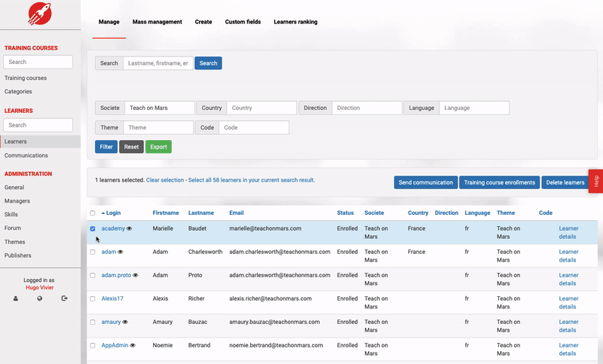Open Publishers under Administration
This screenshot has width=603, height=364.
17,255
